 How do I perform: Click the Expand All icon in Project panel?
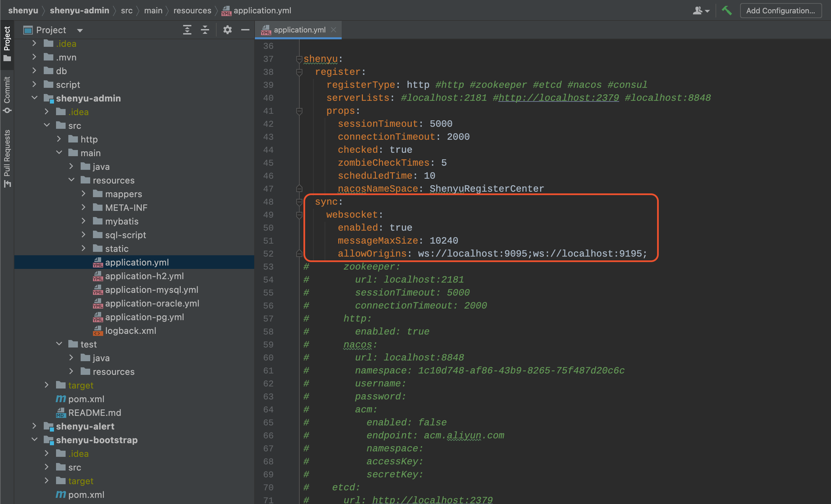click(187, 30)
